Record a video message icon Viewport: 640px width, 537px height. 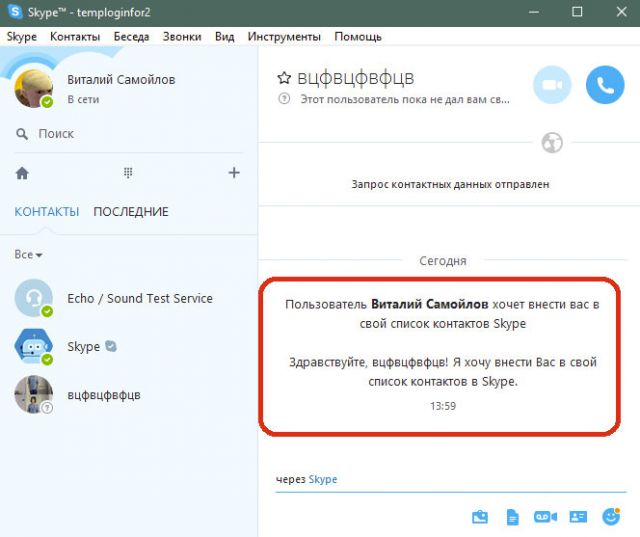545,517
